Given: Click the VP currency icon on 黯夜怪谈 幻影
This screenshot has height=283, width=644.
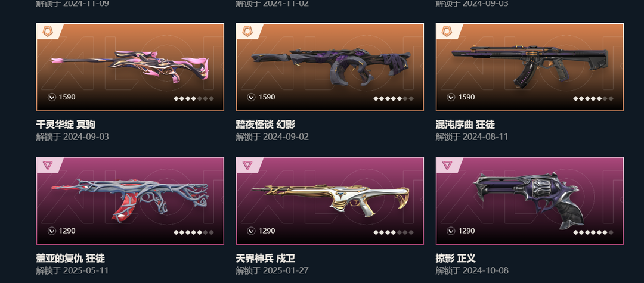Looking at the screenshot, I should [x=251, y=97].
